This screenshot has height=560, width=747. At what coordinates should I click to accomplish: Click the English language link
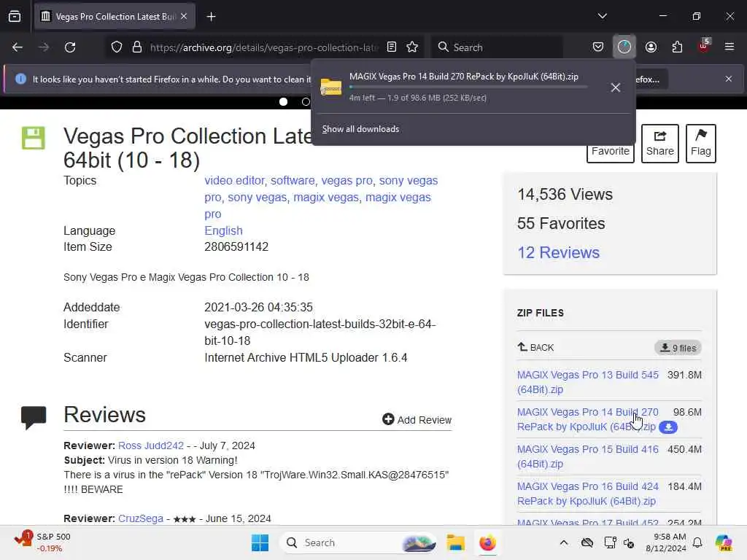(x=223, y=230)
